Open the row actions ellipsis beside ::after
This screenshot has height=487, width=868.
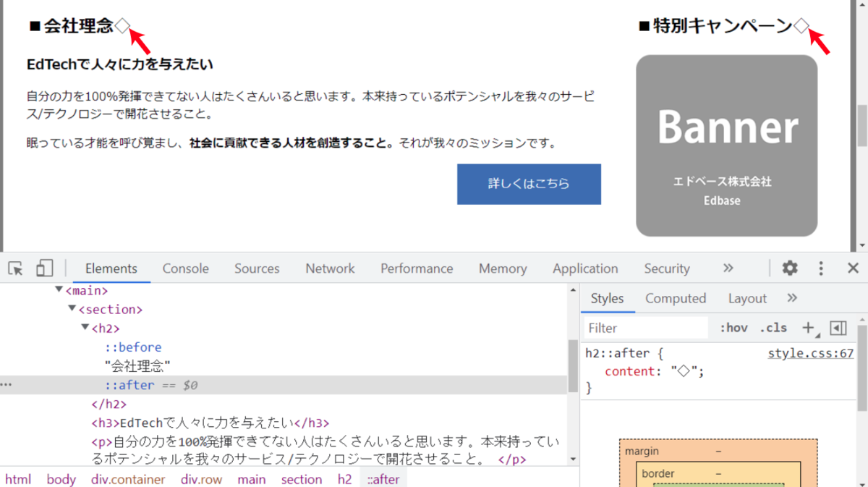[x=7, y=385]
